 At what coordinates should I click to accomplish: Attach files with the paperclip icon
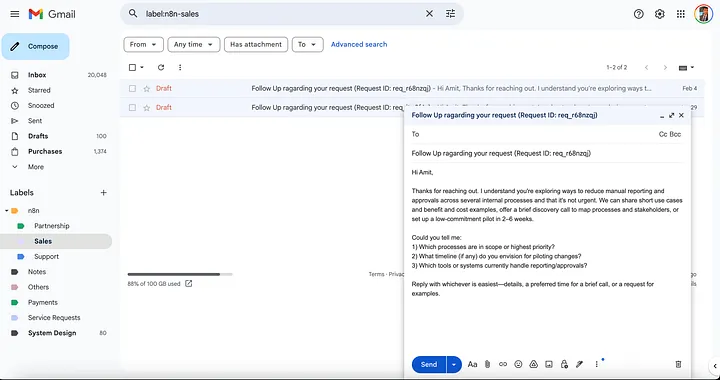point(488,364)
